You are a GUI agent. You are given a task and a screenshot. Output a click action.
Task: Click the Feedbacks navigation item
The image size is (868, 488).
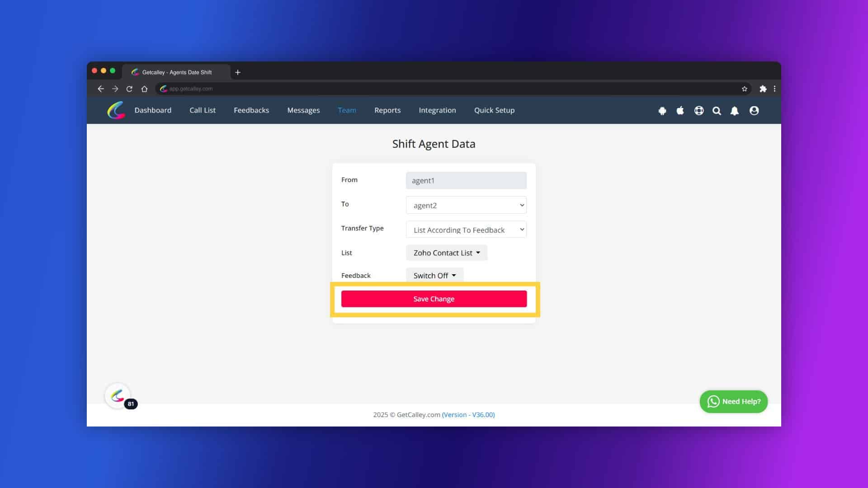[251, 110]
